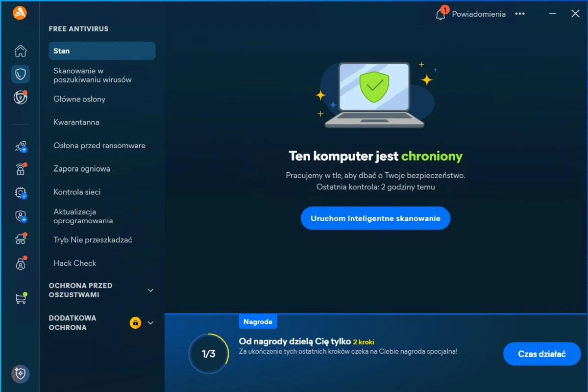Select the rocket Performance icon in the sidebar

(20, 147)
